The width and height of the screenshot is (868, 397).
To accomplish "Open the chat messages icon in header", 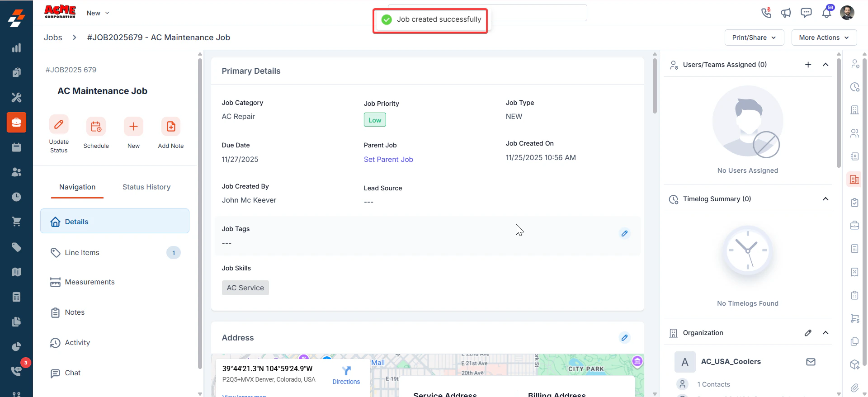I will coord(806,13).
